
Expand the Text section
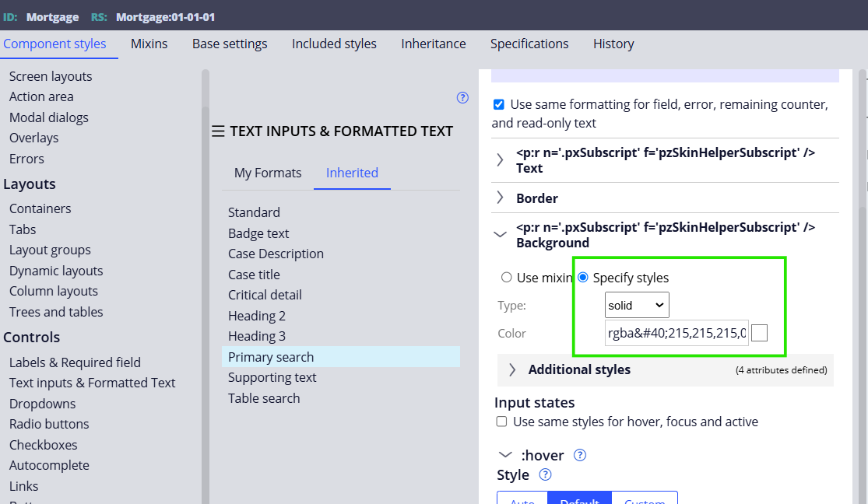(500, 159)
